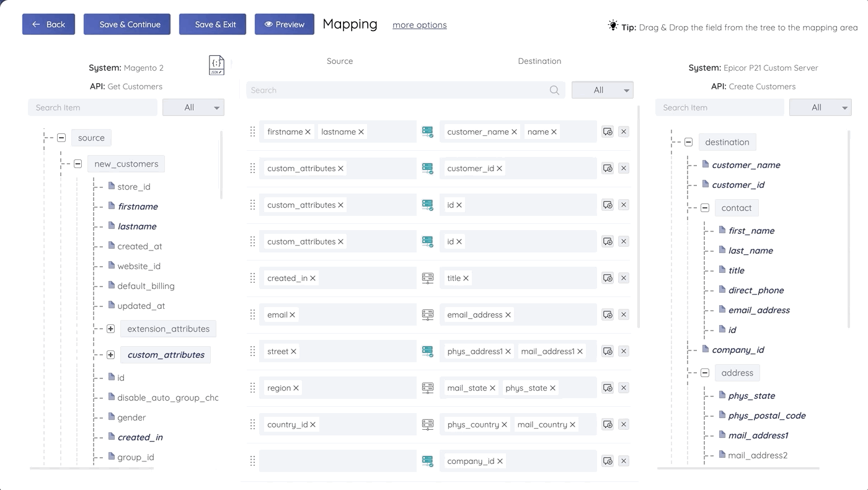Open the more options link
This screenshot has width=868, height=490.
420,25
